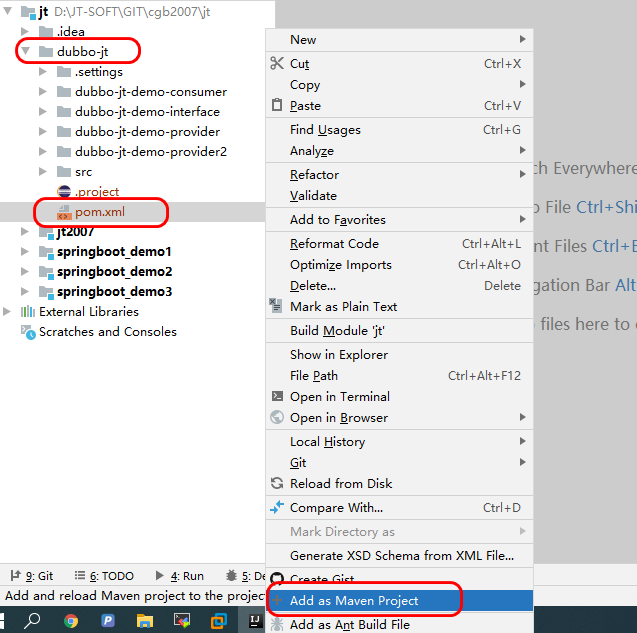Click the jt root module folder icon

(28, 12)
